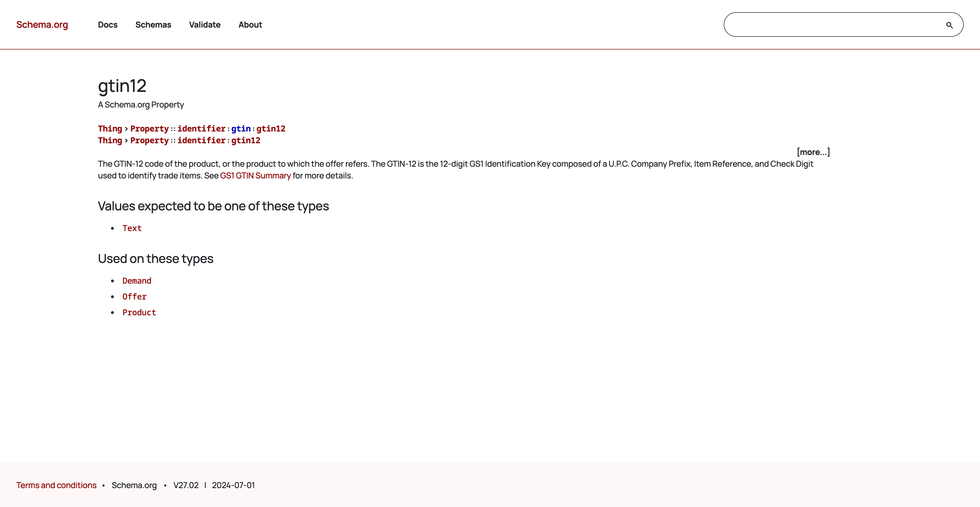The width and height of the screenshot is (980, 507).
Task: Open the Docs menu item
Action: [x=108, y=25]
